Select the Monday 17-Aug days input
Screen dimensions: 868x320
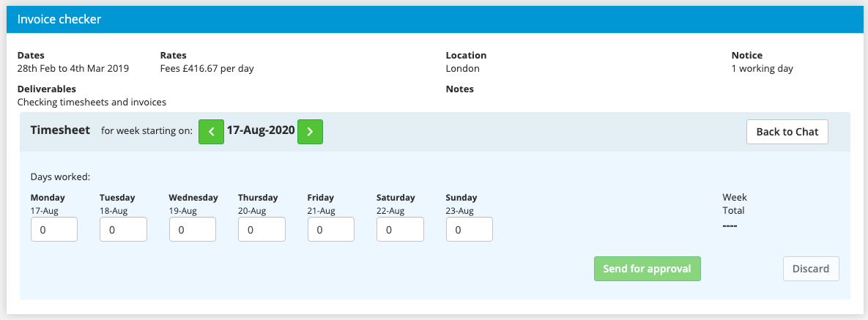[x=54, y=230]
